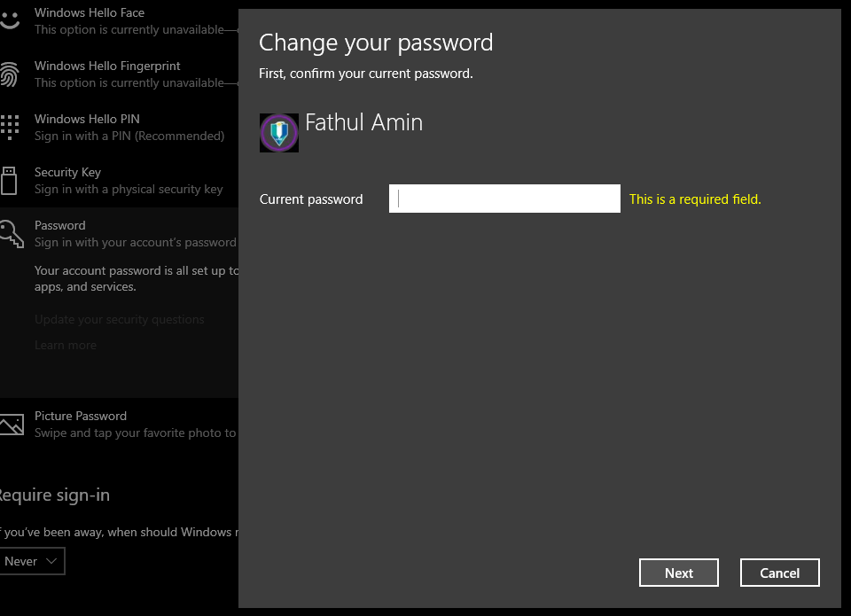Click 'First, confirm your current password.' text
This screenshot has width=851, height=616.
(x=366, y=74)
